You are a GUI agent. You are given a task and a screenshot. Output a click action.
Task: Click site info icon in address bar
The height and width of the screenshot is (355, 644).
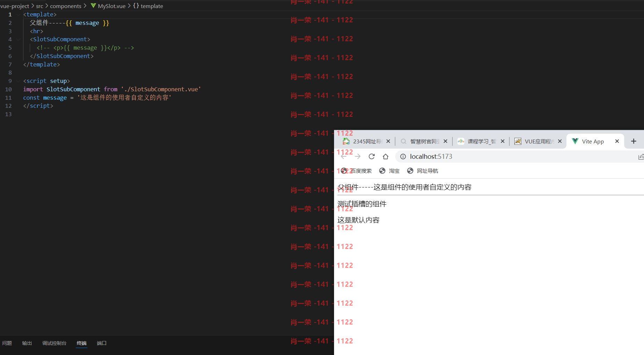[x=403, y=156]
